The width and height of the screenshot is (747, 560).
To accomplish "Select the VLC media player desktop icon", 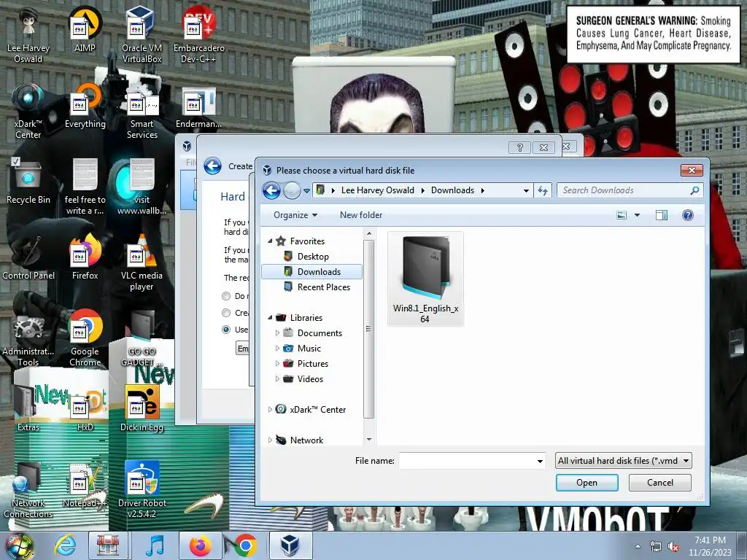I will pyautogui.click(x=142, y=262).
